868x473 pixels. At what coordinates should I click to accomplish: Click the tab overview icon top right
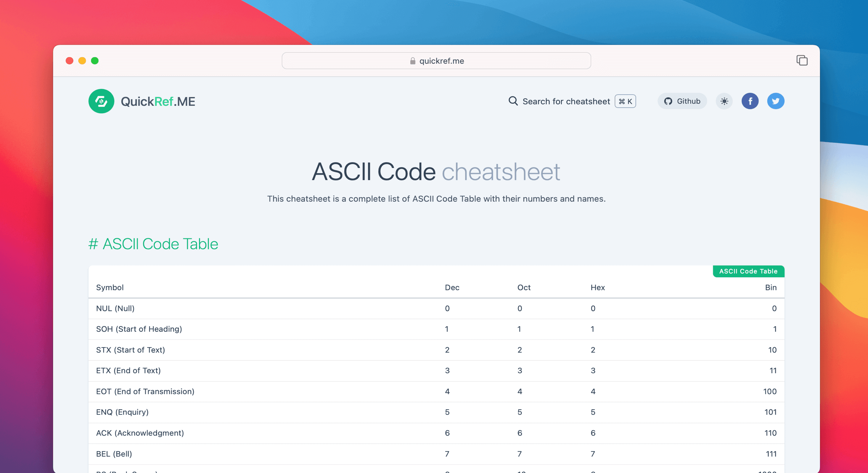pos(802,60)
